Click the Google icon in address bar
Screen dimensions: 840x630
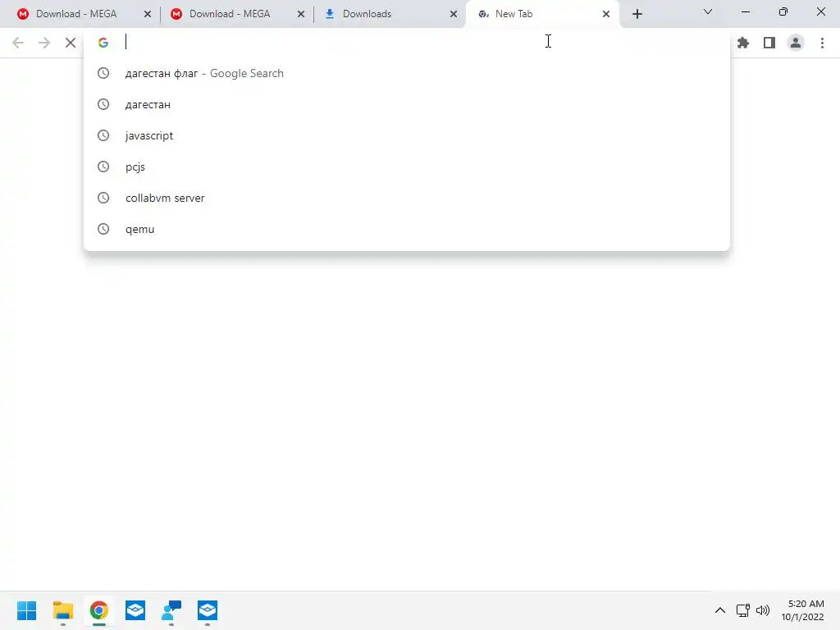103,43
